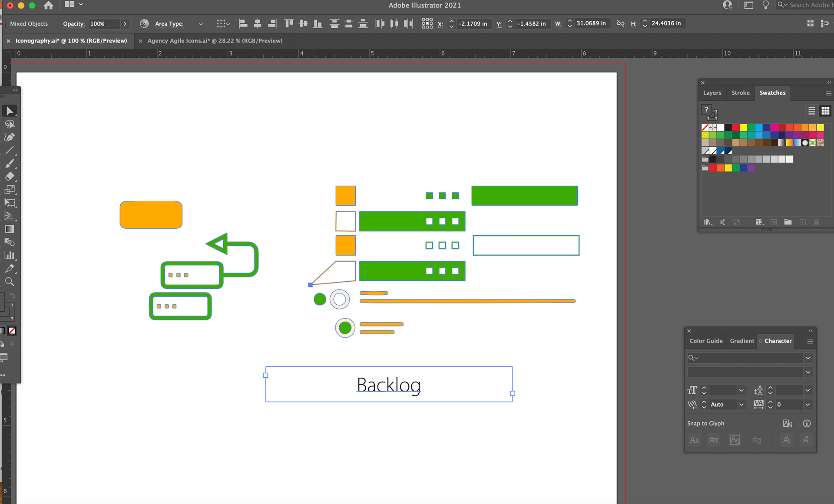
Task: Click the Opacity label link
Action: pos(73,24)
